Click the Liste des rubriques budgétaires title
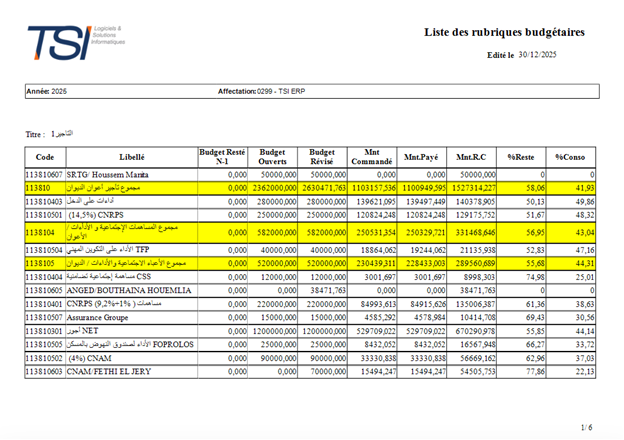The height and width of the screenshot is (440, 624). click(504, 32)
